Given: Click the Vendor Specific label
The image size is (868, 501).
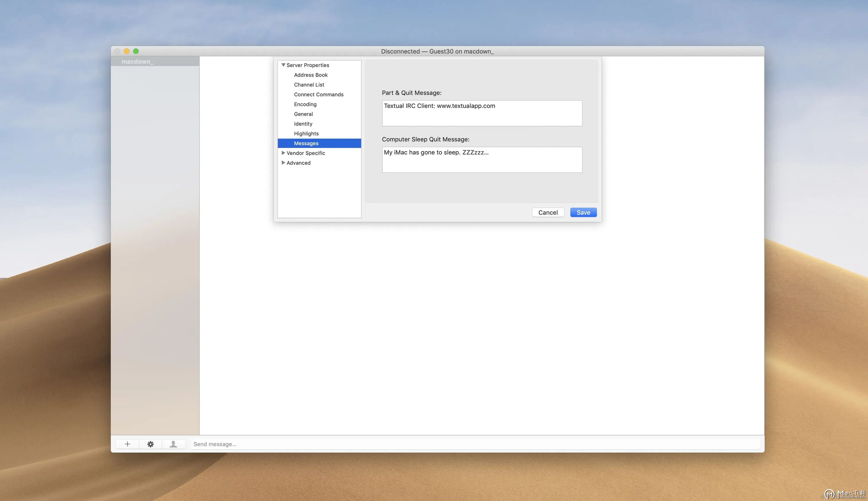Looking at the screenshot, I should (x=306, y=153).
